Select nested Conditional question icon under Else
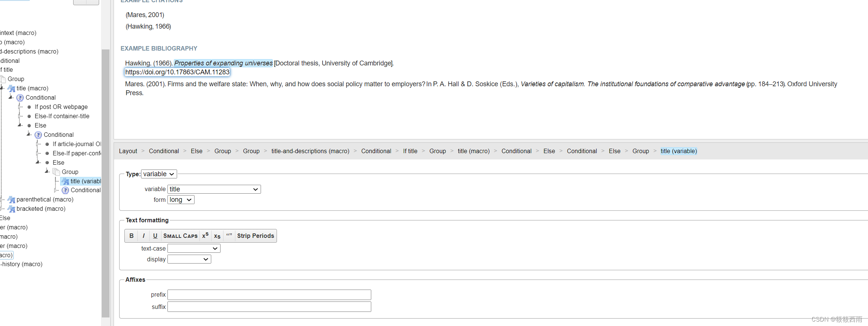The image size is (868, 326). point(38,135)
